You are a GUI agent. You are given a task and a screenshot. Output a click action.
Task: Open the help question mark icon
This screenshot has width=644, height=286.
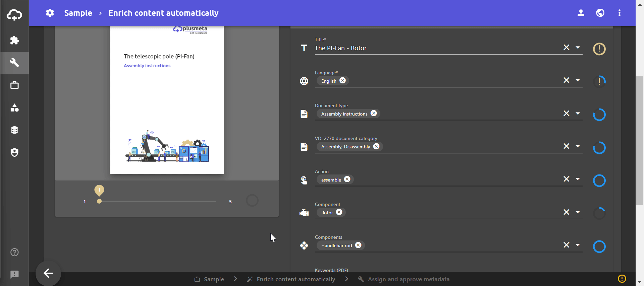click(14, 252)
